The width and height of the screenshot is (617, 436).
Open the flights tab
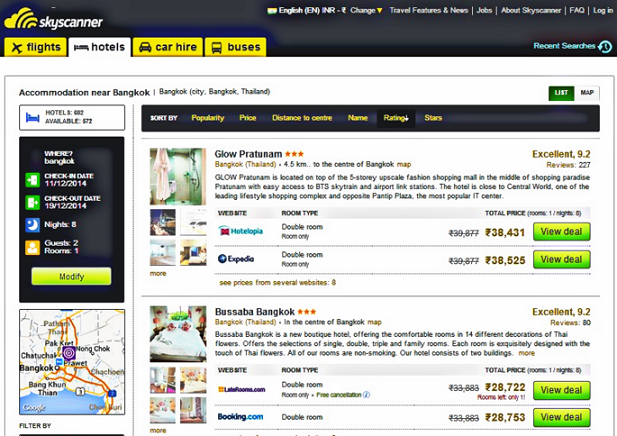tap(35, 47)
